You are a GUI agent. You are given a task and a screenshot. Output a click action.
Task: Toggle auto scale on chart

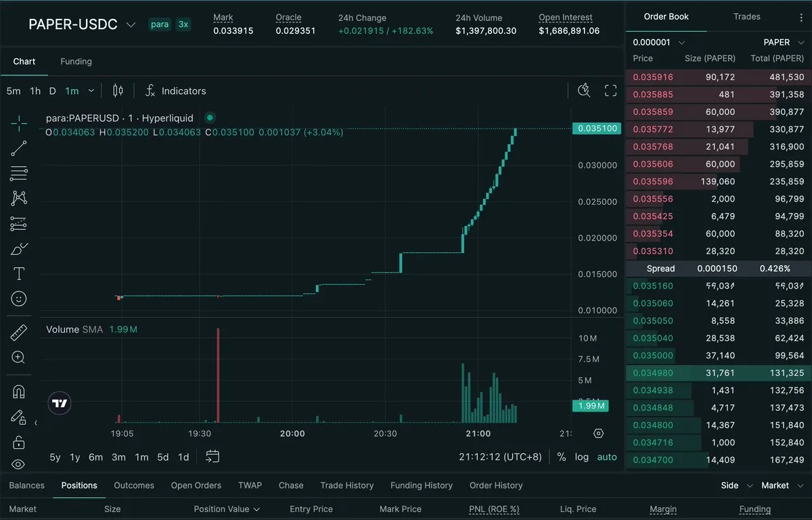pos(607,457)
